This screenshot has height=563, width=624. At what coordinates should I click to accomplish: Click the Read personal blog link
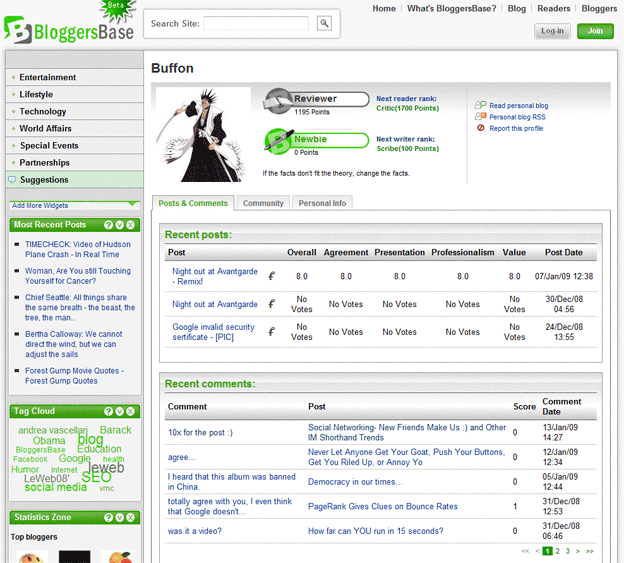click(519, 105)
